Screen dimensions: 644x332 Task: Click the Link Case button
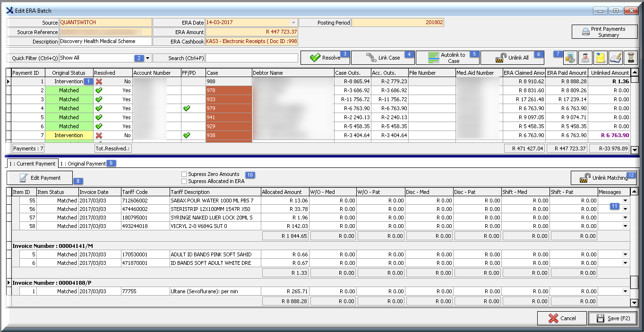(x=383, y=58)
